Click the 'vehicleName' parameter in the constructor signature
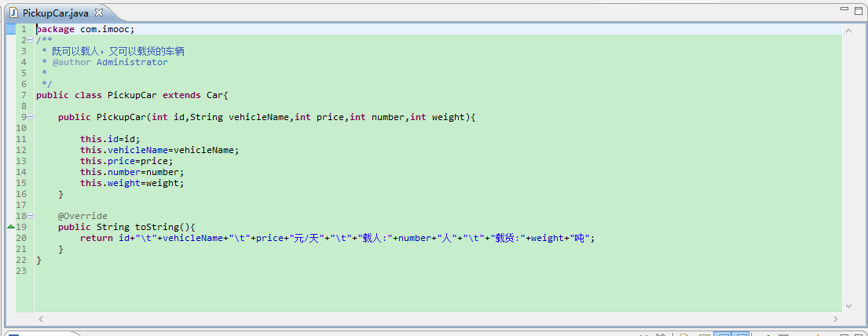 click(x=258, y=117)
